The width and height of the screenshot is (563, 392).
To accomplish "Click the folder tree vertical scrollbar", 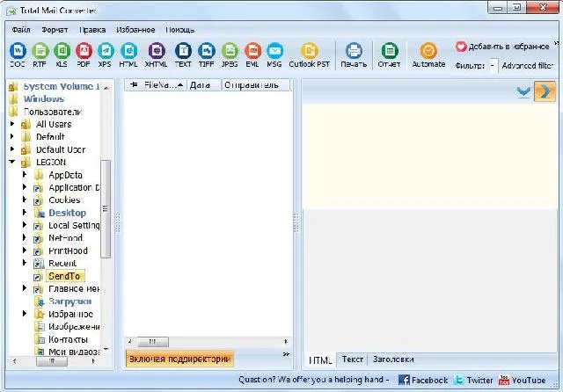I will click(106, 208).
